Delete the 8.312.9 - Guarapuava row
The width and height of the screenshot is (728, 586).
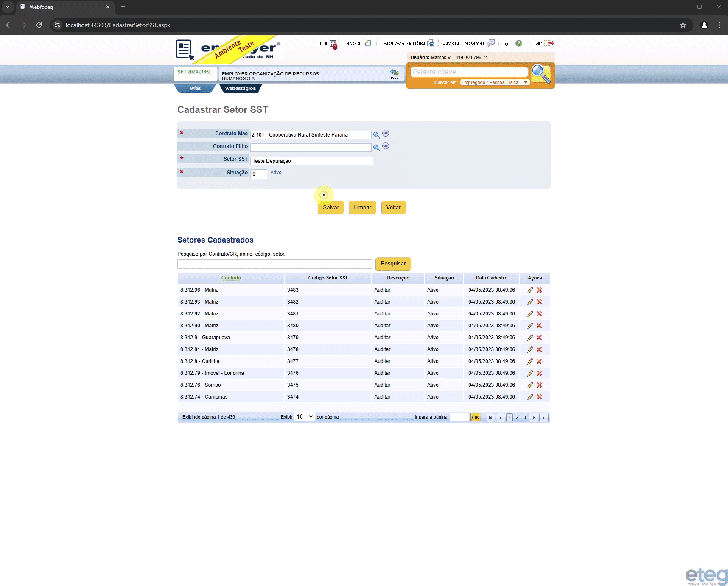pyautogui.click(x=539, y=338)
